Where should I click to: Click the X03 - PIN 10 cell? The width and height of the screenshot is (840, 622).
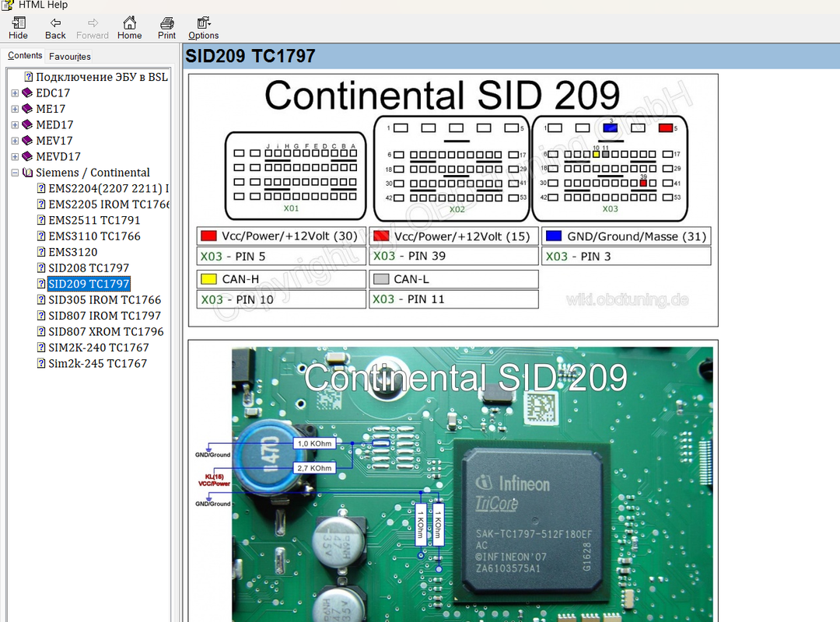click(x=282, y=299)
